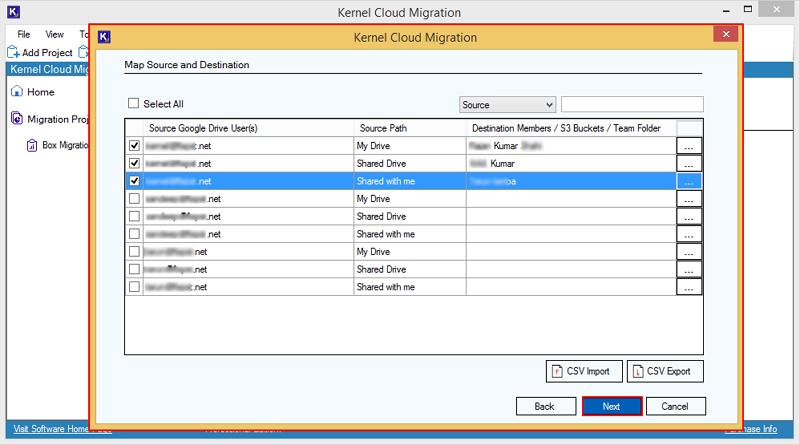Close the Kernel Cloud Migration dialog

pos(726,34)
